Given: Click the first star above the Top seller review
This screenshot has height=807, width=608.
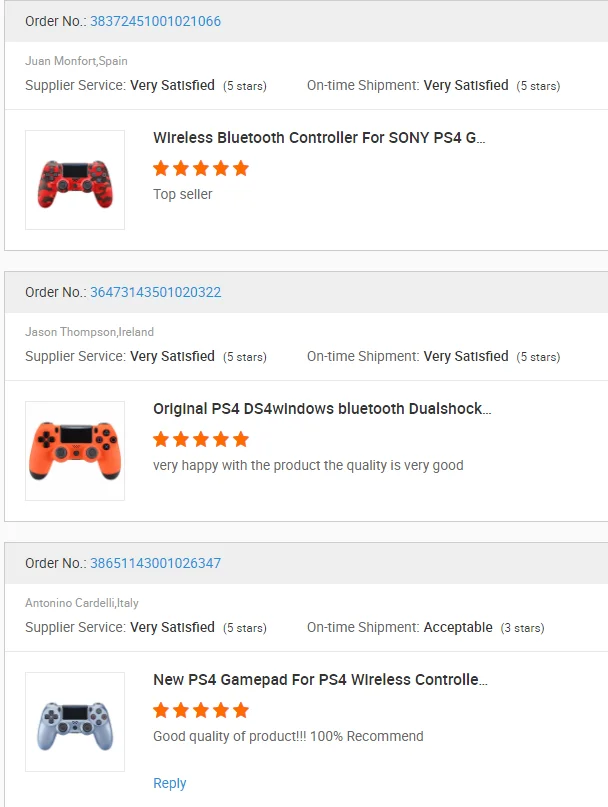Looking at the screenshot, I should coord(161,168).
